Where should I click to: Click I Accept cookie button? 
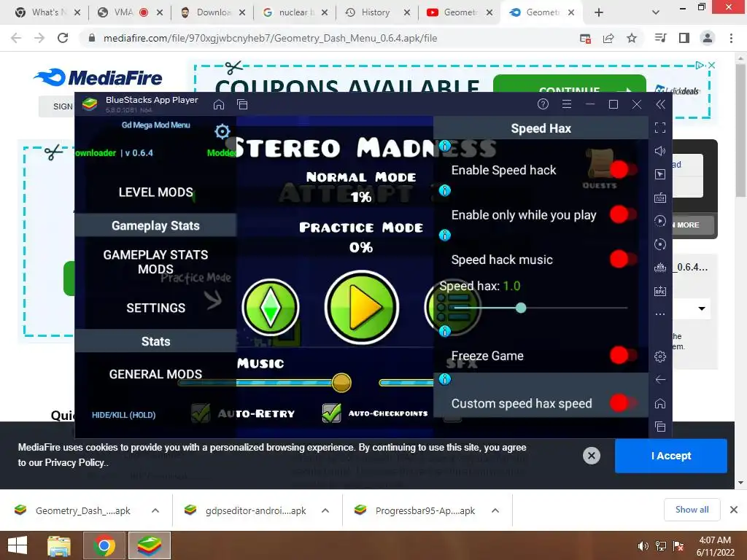(671, 456)
